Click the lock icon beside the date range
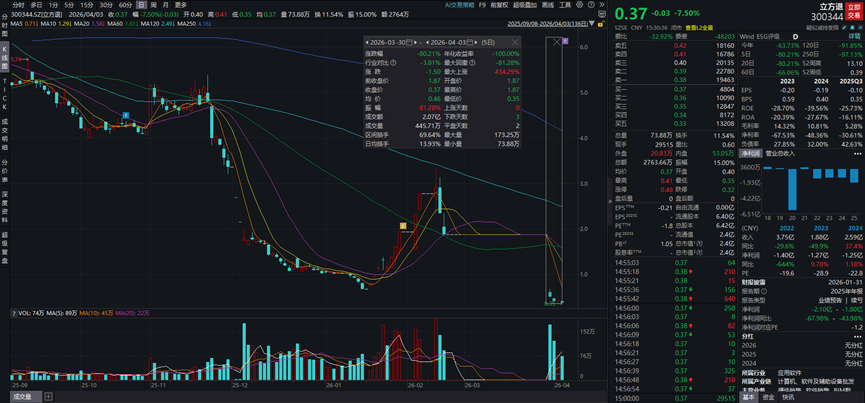Screen dimensions: 865x403 pyautogui.click(x=603, y=25)
